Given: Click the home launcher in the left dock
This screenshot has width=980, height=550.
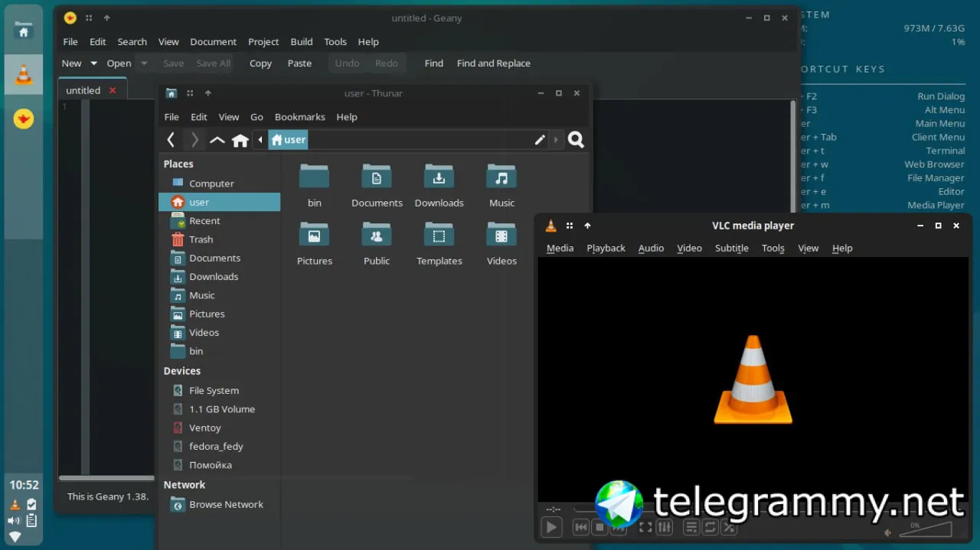Looking at the screenshot, I should (24, 31).
